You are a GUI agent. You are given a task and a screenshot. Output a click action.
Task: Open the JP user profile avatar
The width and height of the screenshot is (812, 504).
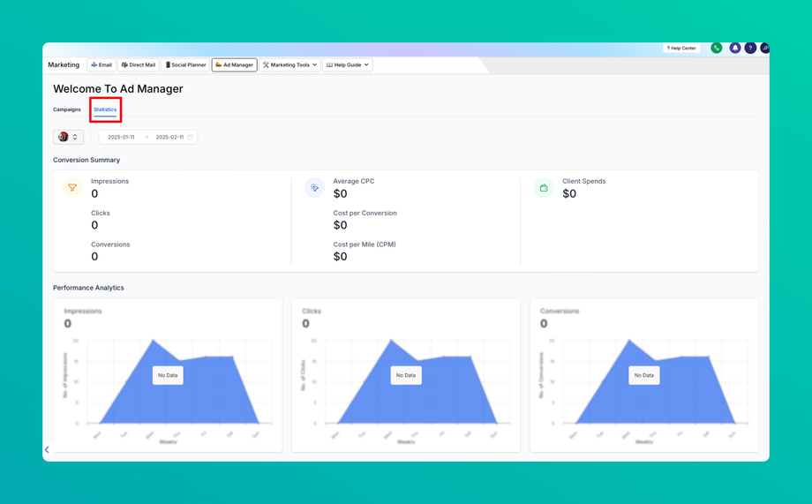pyautogui.click(x=765, y=49)
